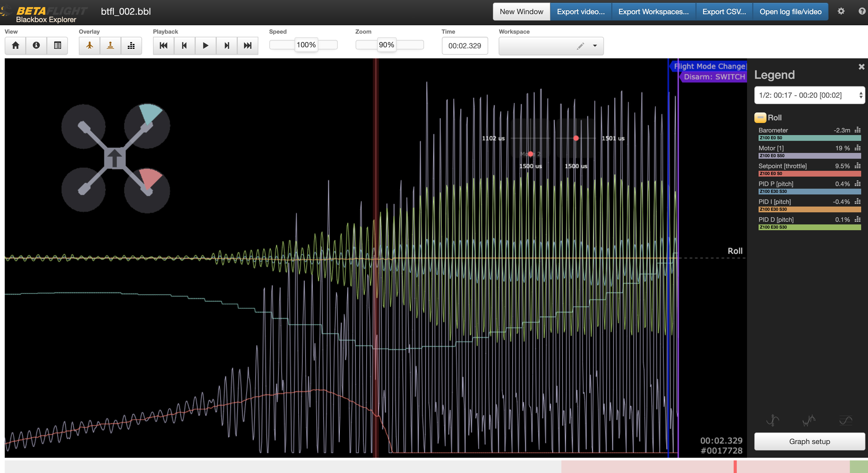The image size is (868, 473).
Task: Open settings gear icon
Action: tap(841, 12)
